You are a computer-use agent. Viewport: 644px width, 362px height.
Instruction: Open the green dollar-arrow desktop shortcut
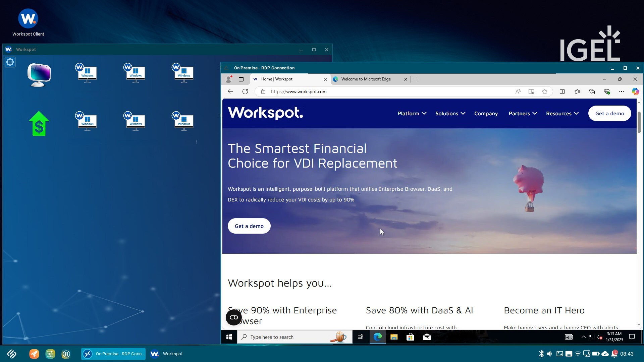click(39, 123)
